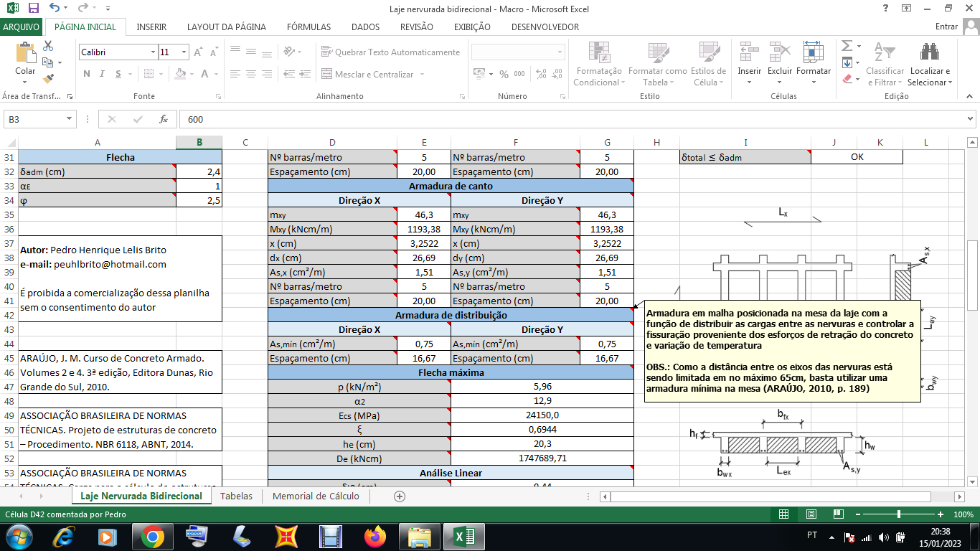Click the fill color paint bucket swatch

tap(179, 74)
